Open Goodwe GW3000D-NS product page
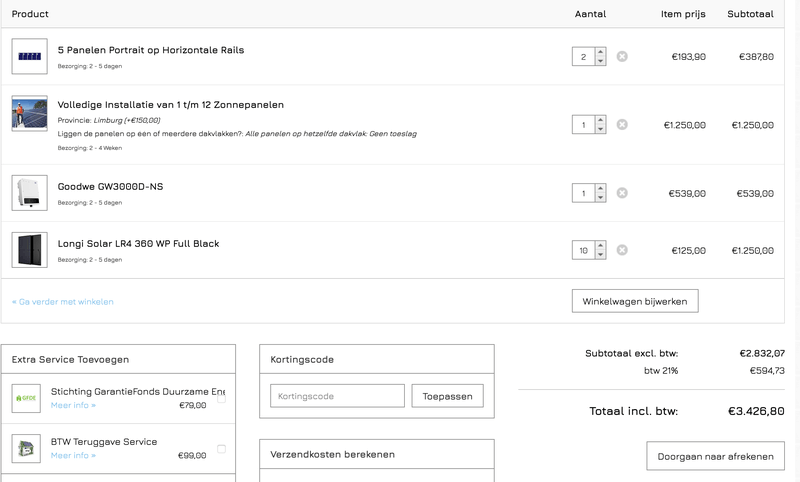The height and width of the screenshot is (482, 800). 110,186
